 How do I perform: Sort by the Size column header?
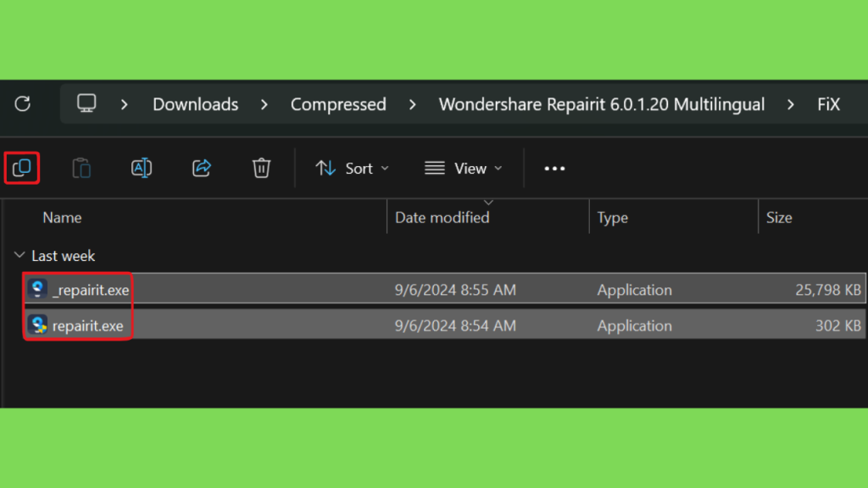point(779,218)
